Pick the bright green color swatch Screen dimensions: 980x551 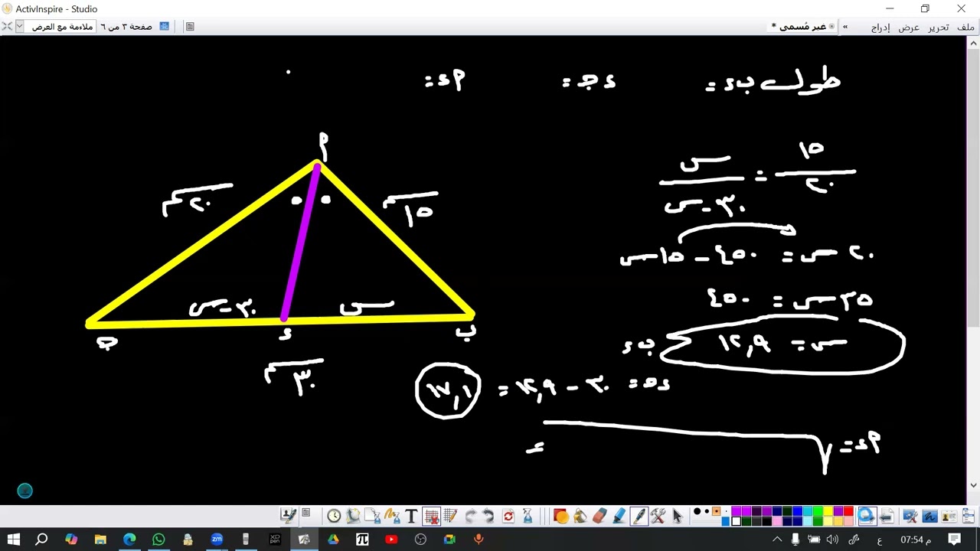[818, 511]
